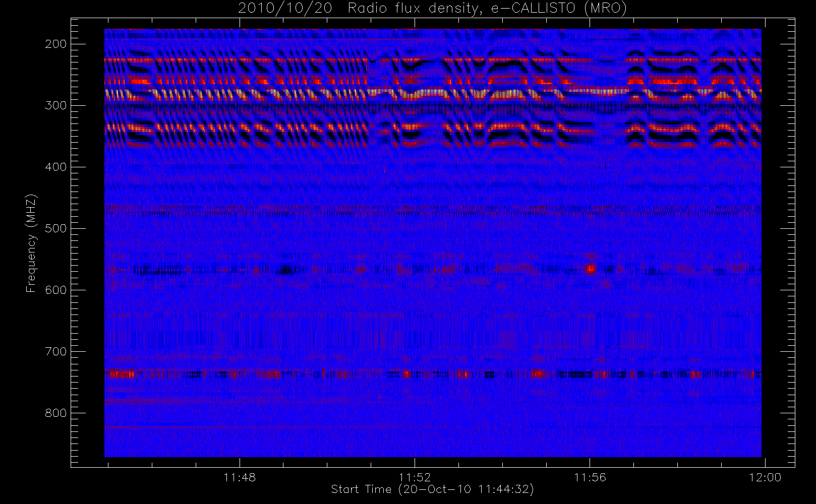Click the 11:48 time tick label

pyautogui.click(x=240, y=477)
